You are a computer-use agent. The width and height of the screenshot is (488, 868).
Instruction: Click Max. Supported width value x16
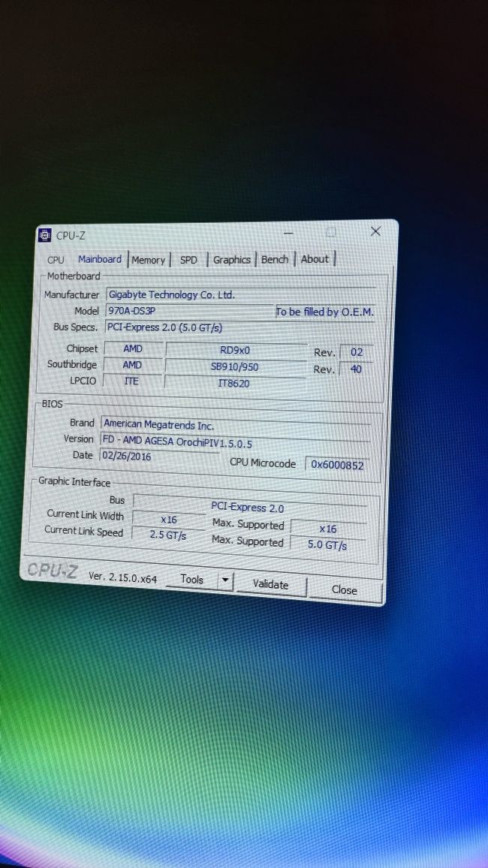click(x=328, y=529)
